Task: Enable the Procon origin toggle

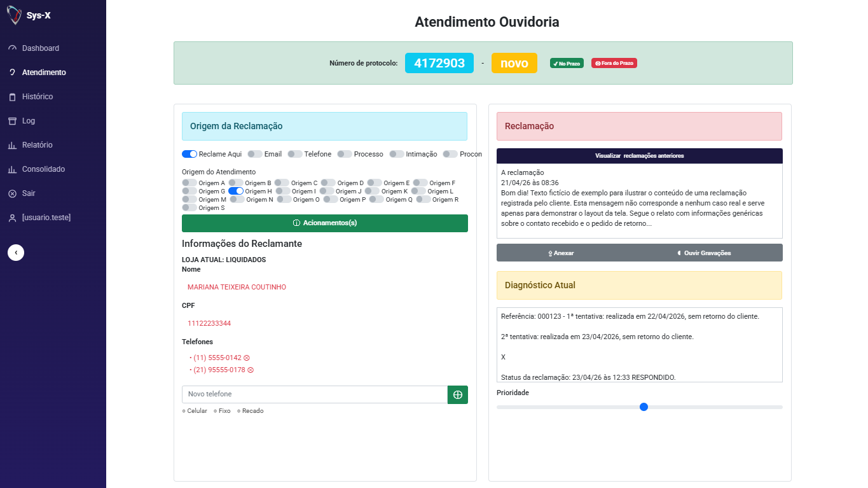Action: (450, 154)
